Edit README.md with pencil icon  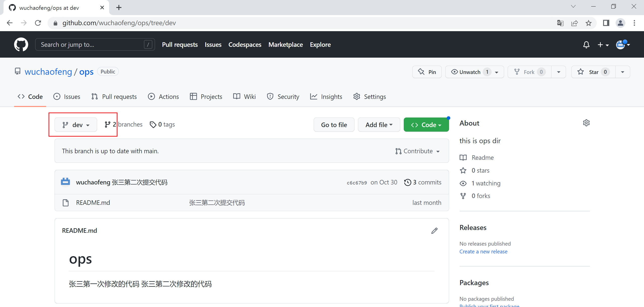point(434,231)
